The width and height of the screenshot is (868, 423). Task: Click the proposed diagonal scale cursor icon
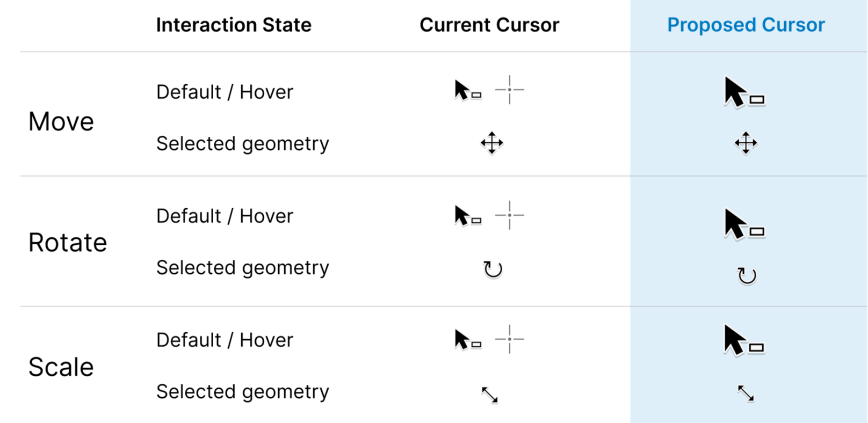click(x=746, y=393)
